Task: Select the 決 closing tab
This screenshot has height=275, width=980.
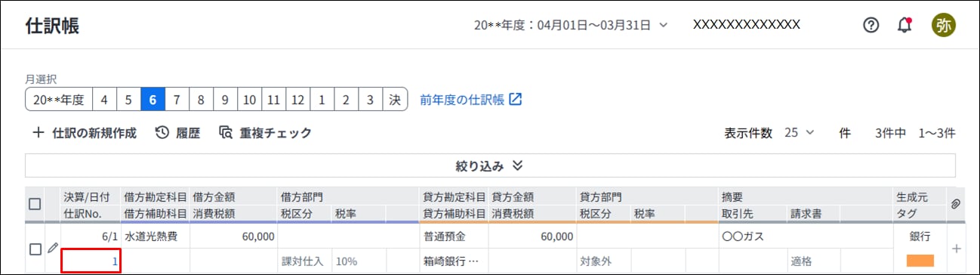Action: [394, 99]
